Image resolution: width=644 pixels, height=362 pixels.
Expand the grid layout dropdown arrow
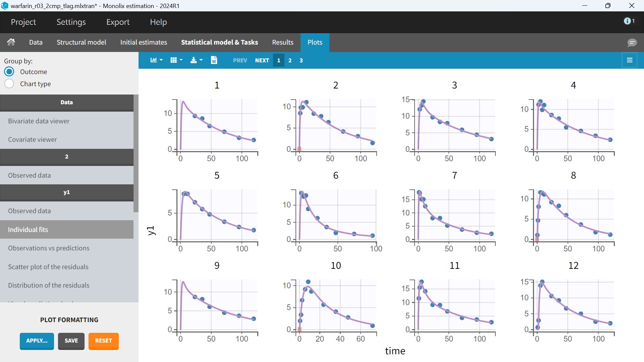click(181, 60)
